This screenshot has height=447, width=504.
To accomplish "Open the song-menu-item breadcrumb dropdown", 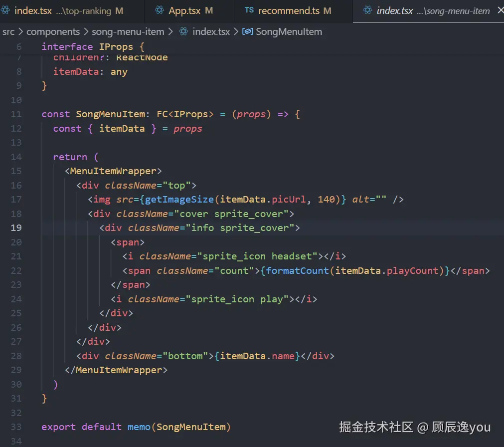I will [x=128, y=32].
